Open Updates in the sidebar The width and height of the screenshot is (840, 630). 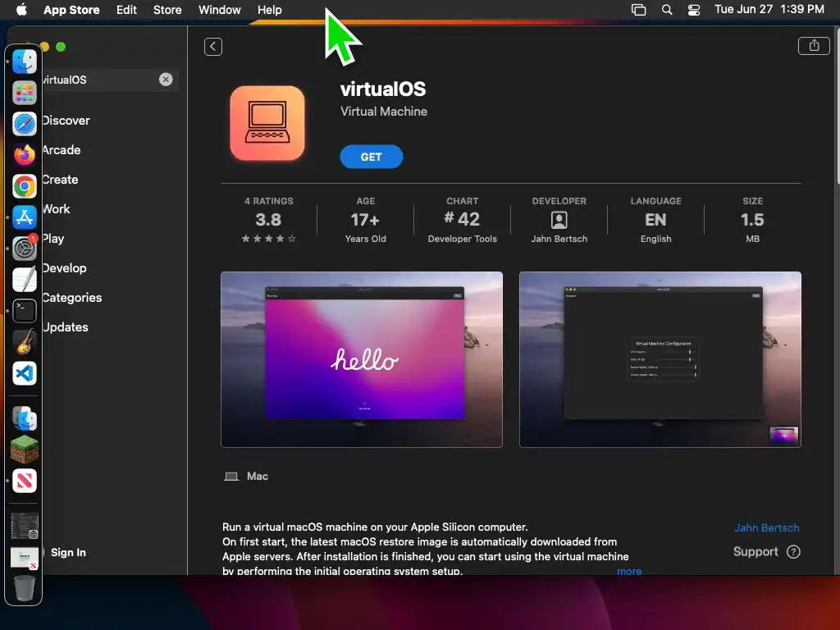[65, 326]
